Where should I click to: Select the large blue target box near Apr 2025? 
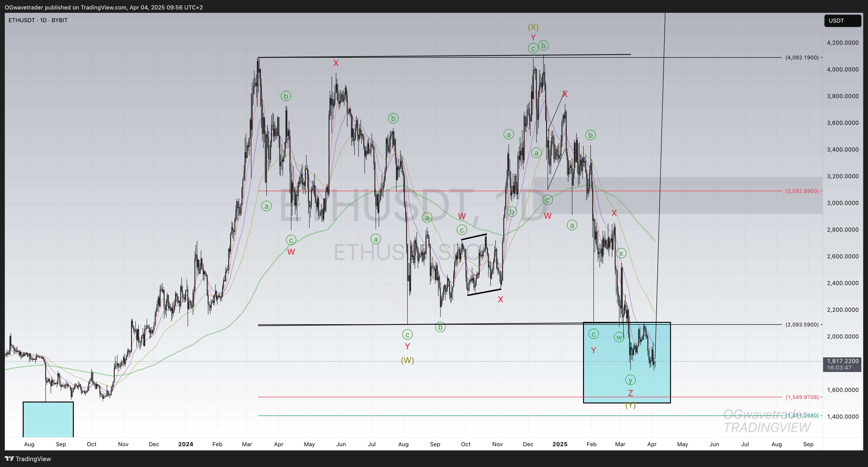click(x=627, y=363)
